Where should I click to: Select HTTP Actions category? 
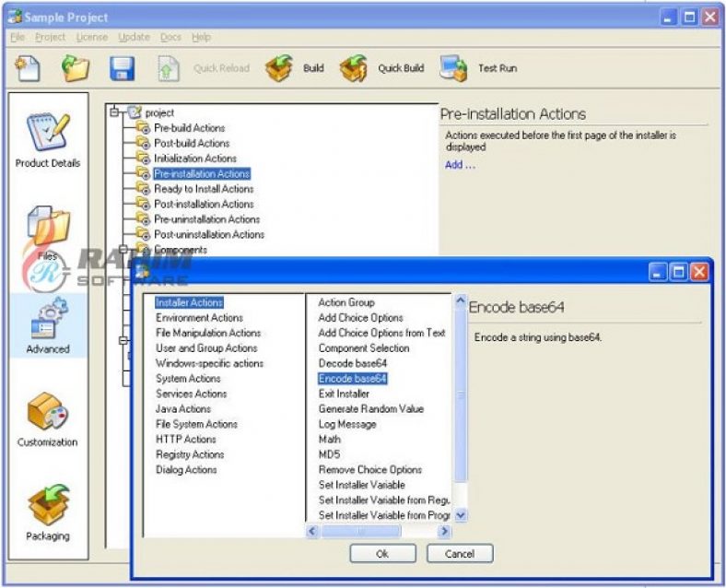pyautogui.click(x=186, y=440)
